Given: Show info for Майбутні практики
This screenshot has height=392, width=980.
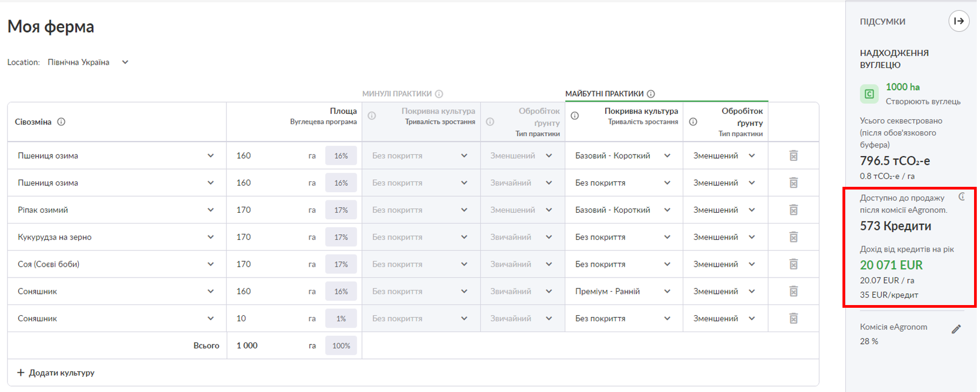Looking at the screenshot, I should click(651, 94).
